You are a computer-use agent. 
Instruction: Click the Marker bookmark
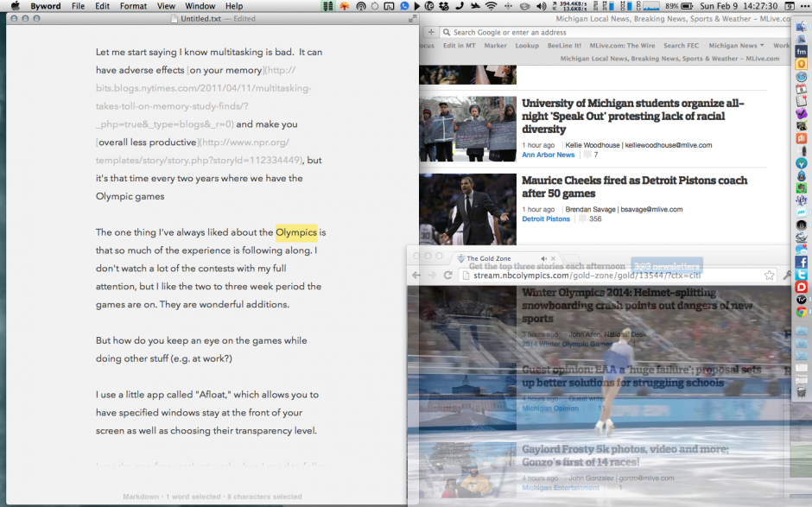(496, 46)
